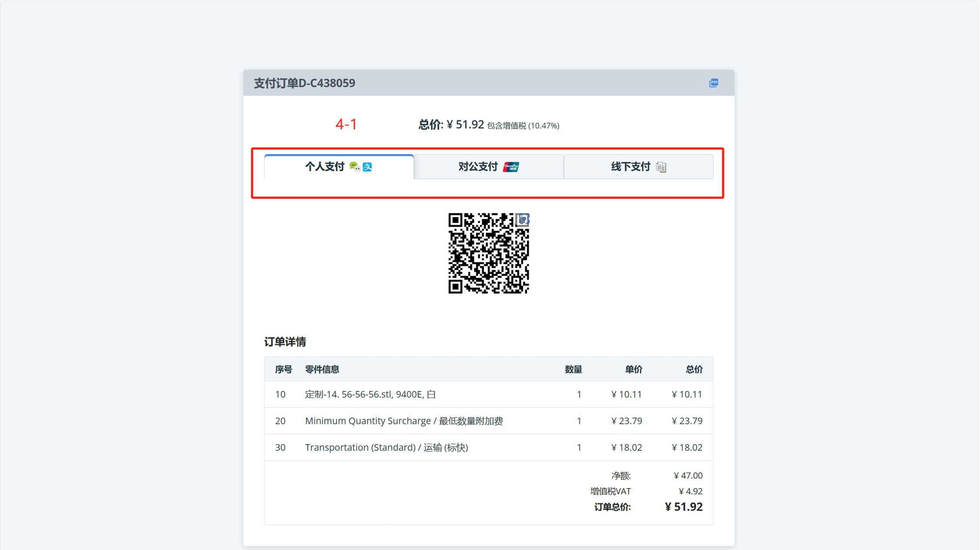
Task: Download the order PDF icon
Action: (x=714, y=83)
